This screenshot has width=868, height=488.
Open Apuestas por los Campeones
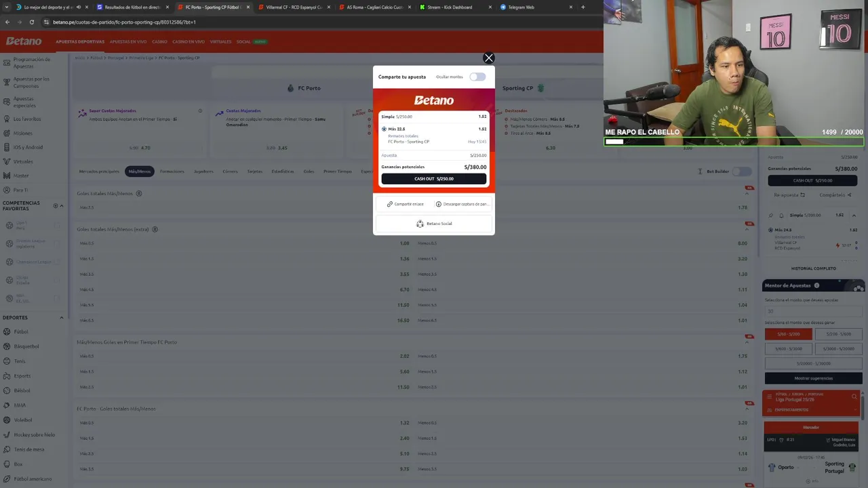pos(31,82)
